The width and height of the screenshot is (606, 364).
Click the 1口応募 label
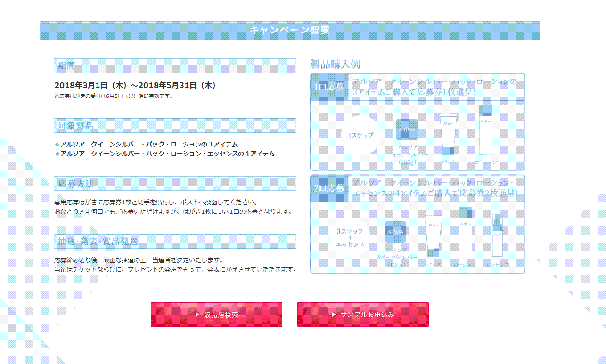(329, 87)
